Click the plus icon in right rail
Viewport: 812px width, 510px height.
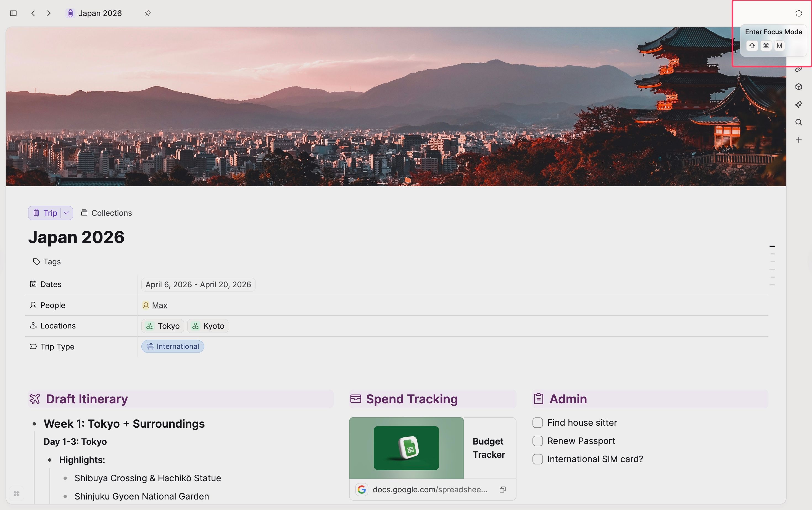point(798,140)
